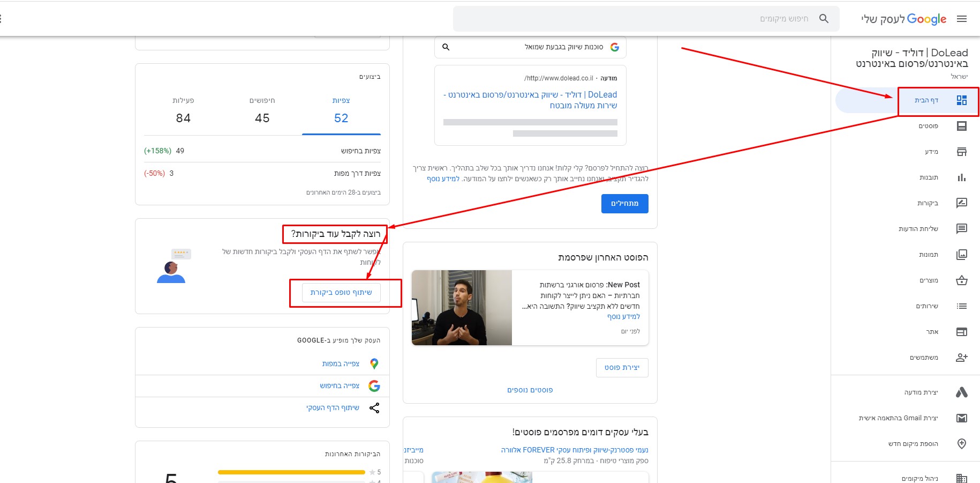The width and height of the screenshot is (980, 483).
Task: Click the יצירת פוסט button
Action: click(x=622, y=368)
